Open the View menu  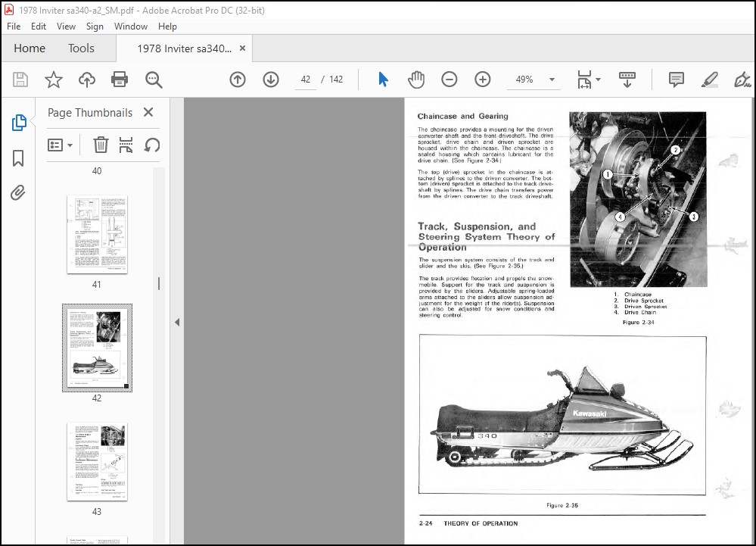66,27
